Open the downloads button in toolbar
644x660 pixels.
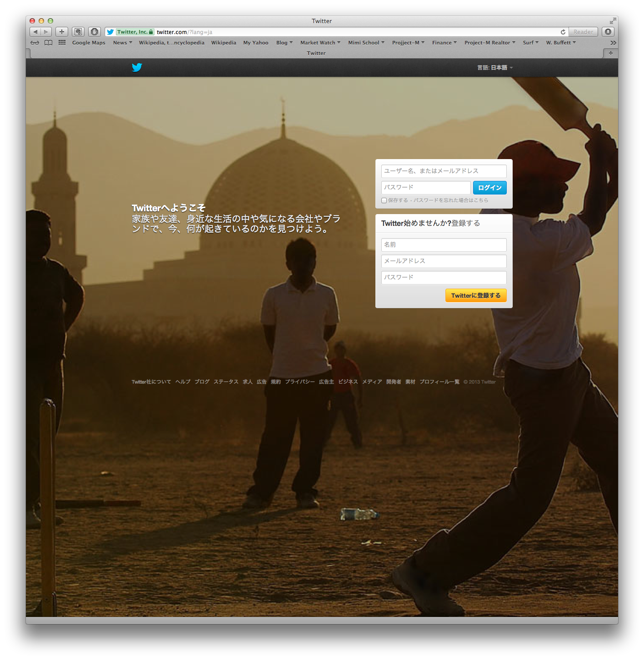click(x=608, y=32)
